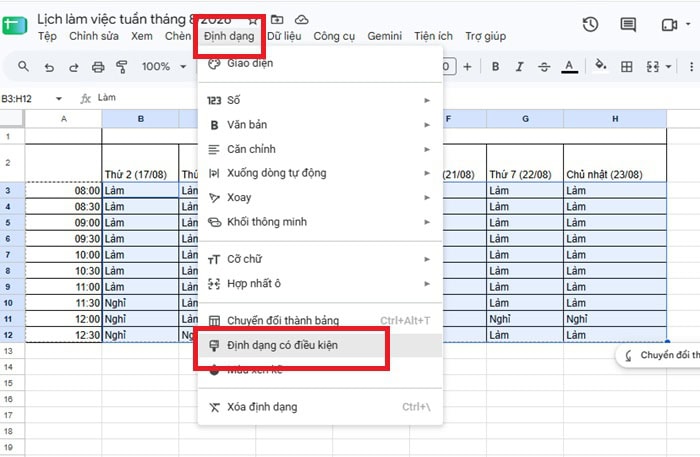Click the 12:30 time cell
The height and width of the screenshot is (457, 700).
63,335
